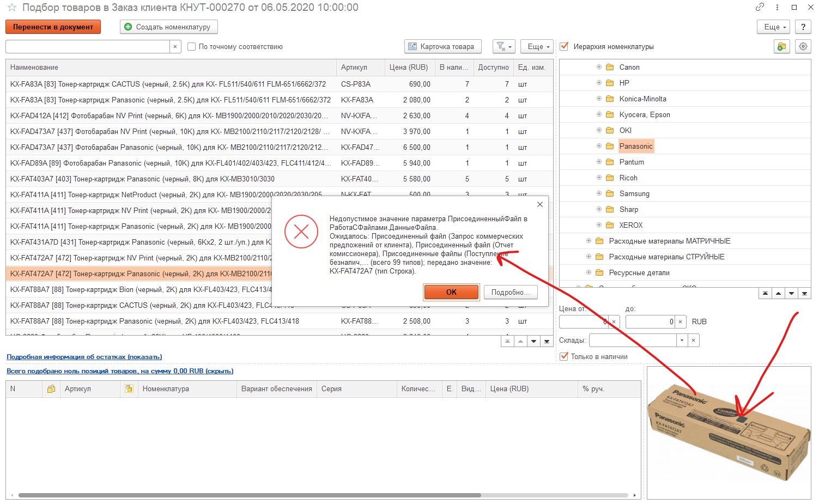Screen dimensions: 819x504
Task: Expand the Canon folder
Action: point(599,67)
